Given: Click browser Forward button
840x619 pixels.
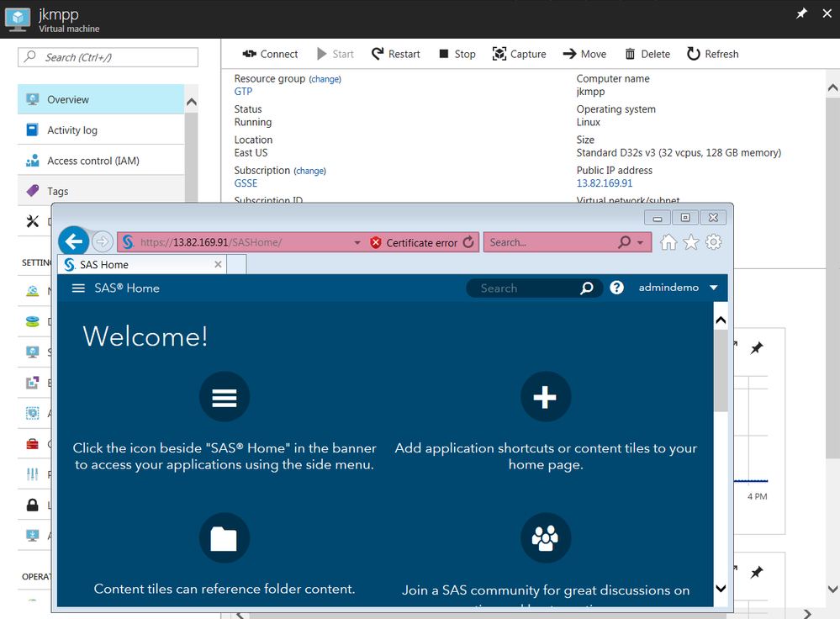Looking at the screenshot, I should click(102, 241).
